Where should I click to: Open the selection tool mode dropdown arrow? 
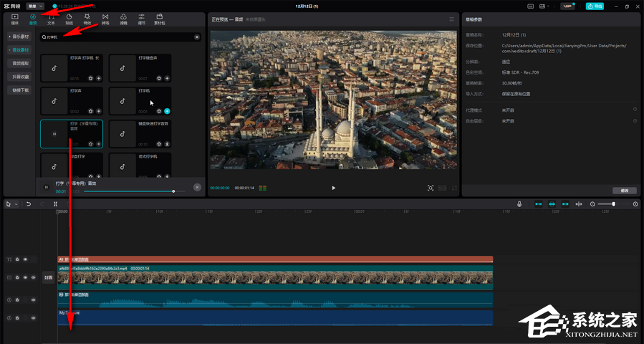17,204
